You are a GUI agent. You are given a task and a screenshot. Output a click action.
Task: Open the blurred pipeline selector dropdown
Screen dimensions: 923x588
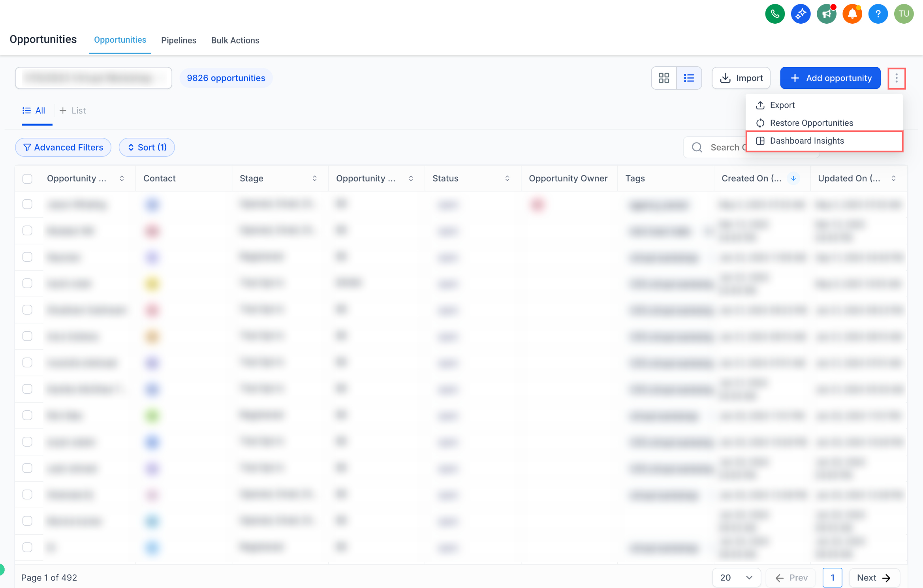point(94,78)
